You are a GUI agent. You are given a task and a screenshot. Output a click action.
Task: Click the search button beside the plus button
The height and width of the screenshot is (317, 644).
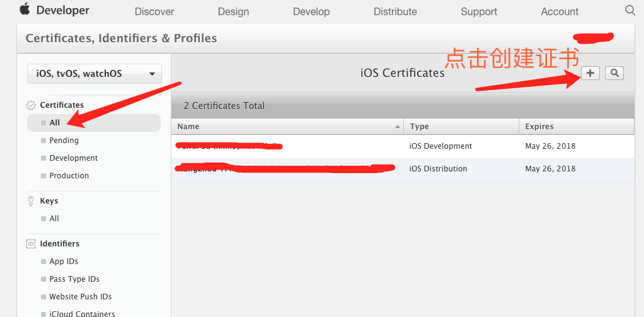click(614, 73)
